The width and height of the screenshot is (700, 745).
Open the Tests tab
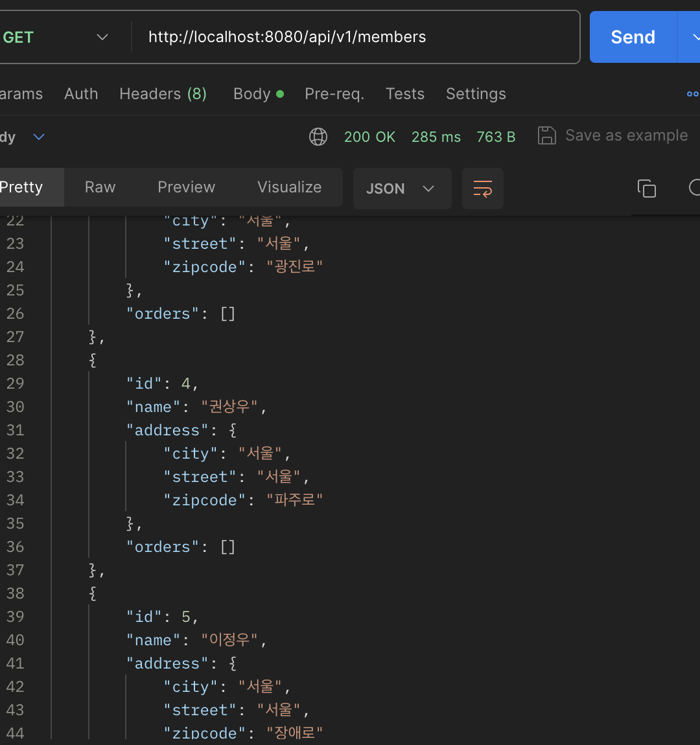coord(405,94)
